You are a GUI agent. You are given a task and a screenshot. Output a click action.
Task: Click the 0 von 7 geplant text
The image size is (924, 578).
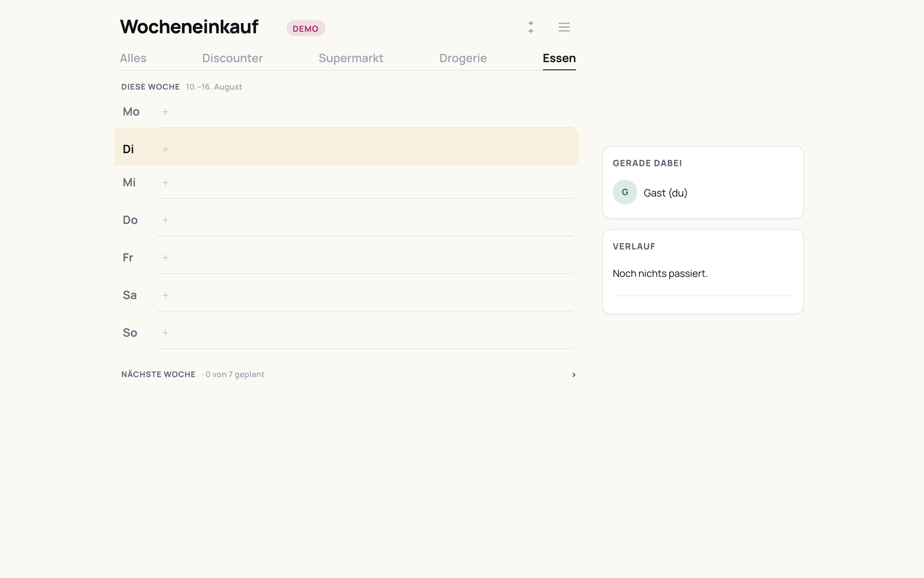[235, 375]
